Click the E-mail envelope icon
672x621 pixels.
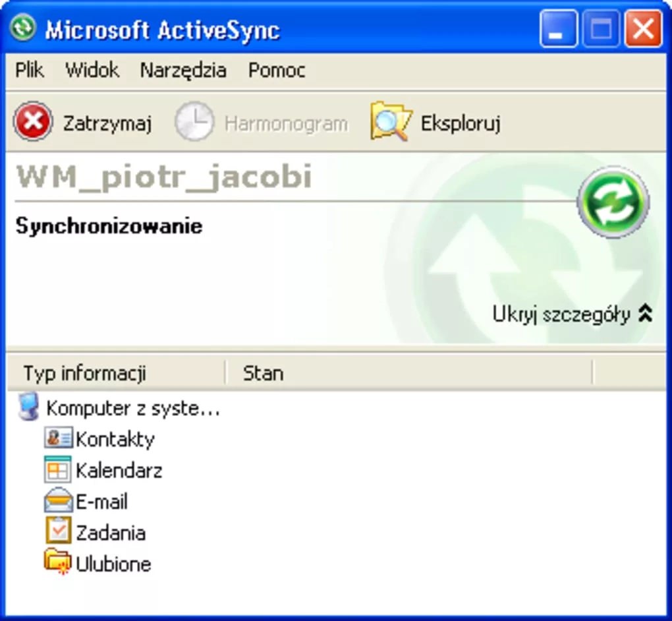(58, 500)
